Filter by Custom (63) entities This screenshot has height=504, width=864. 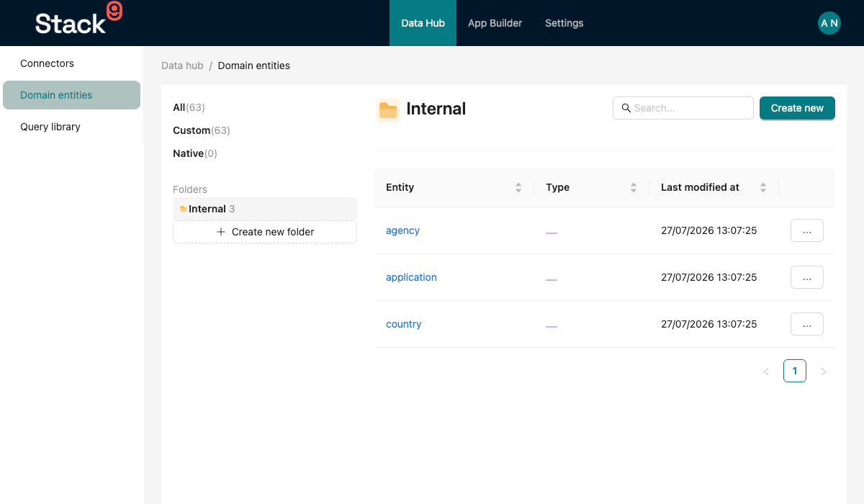click(202, 130)
